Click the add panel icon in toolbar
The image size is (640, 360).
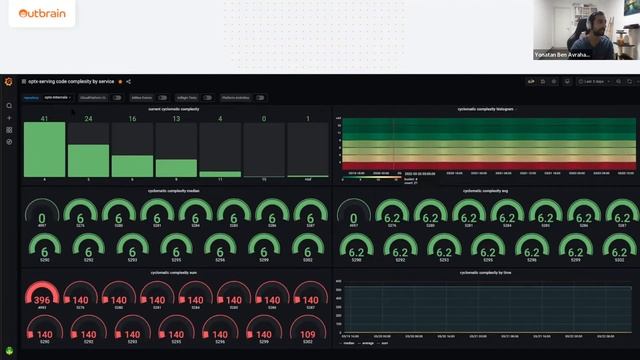coord(531,82)
